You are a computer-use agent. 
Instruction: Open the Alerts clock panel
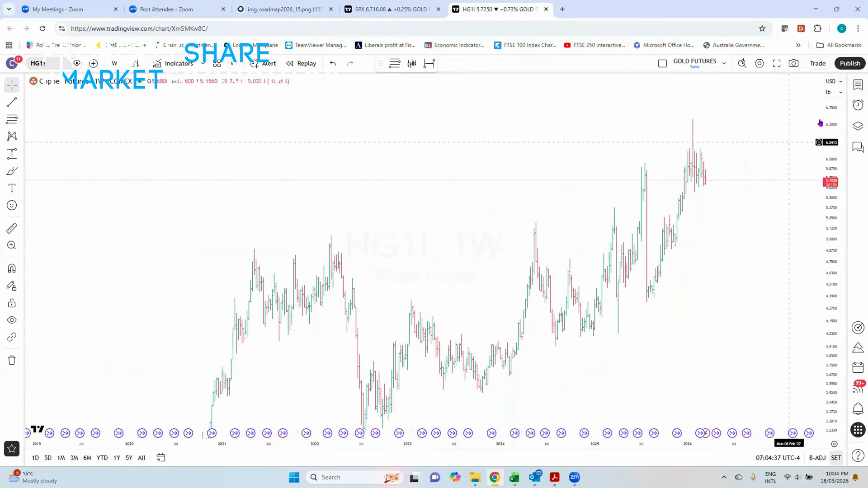pos(858,105)
